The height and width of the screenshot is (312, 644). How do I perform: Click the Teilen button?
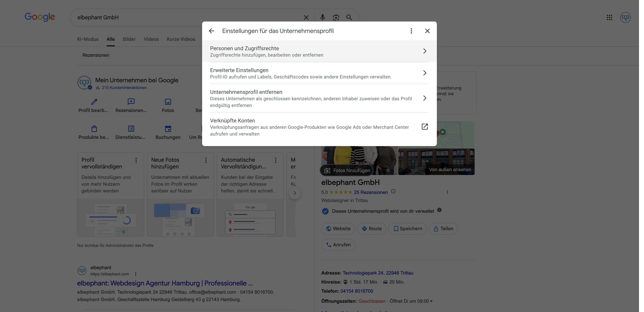(x=443, y=229)
